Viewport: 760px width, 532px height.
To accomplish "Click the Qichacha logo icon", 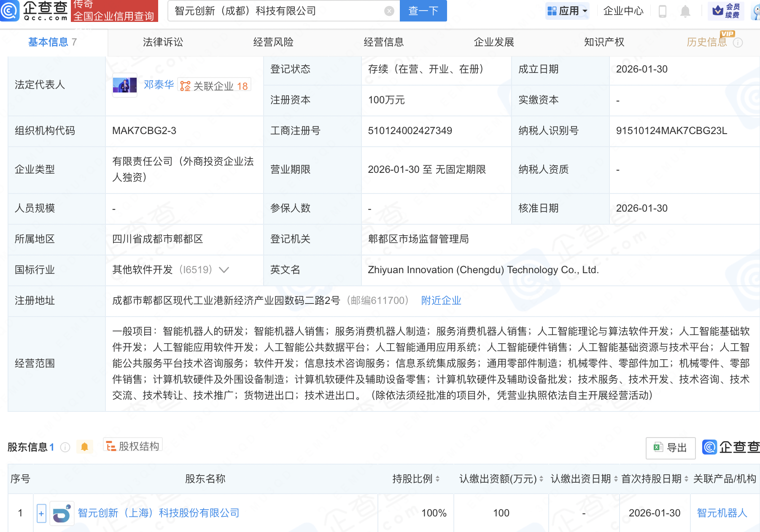I will (9, 11).
